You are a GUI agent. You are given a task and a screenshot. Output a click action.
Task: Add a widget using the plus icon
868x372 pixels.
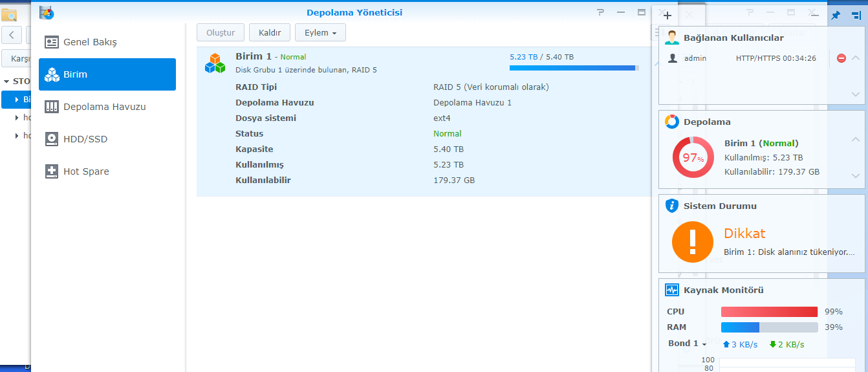tap(667, 15)
